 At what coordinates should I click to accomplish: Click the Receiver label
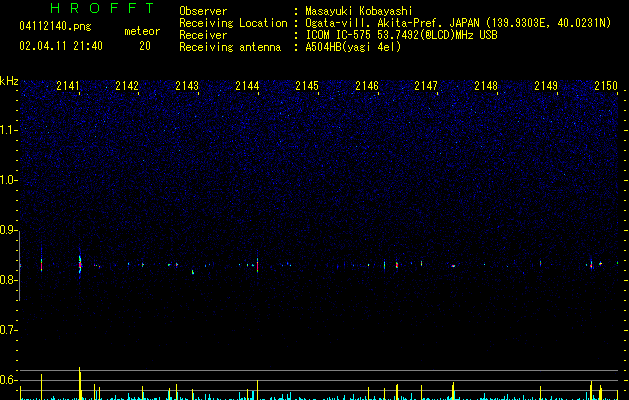coord(203,35)
